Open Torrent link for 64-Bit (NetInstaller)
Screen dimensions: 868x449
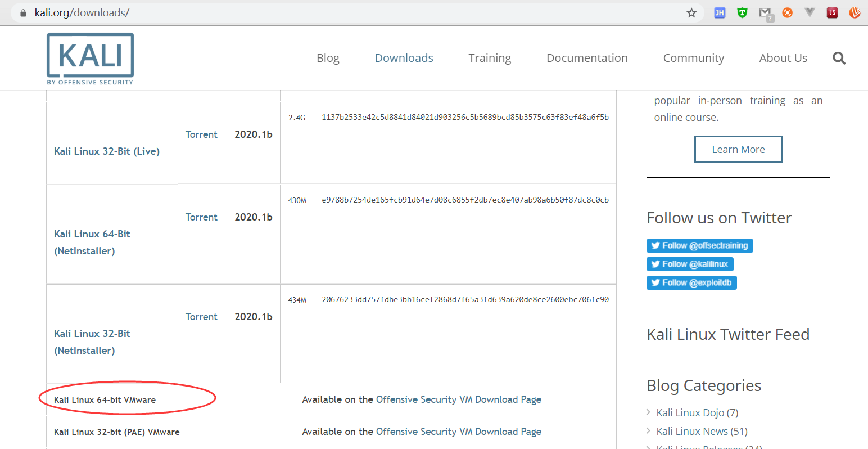[201, 217]
